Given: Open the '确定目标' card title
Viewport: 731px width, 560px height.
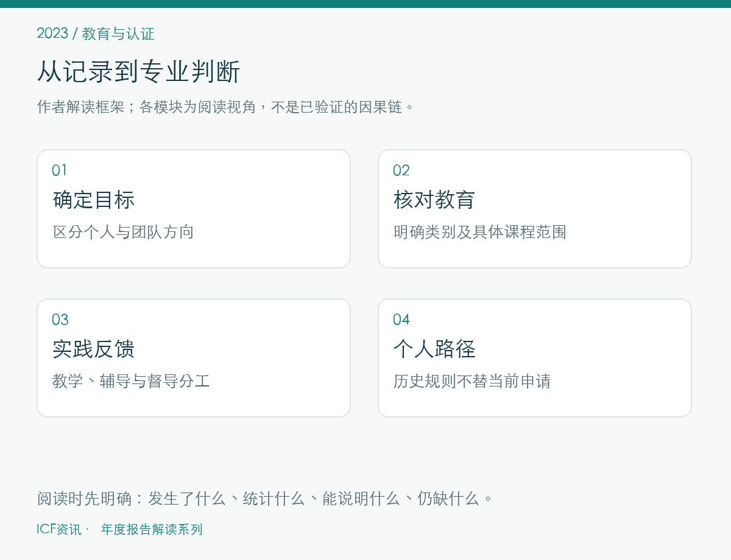Looking at the screenshot, I should [x=94, y=200].
